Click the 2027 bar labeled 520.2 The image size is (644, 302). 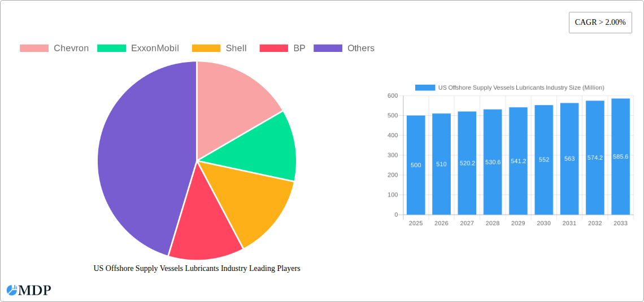click(467, 163)
